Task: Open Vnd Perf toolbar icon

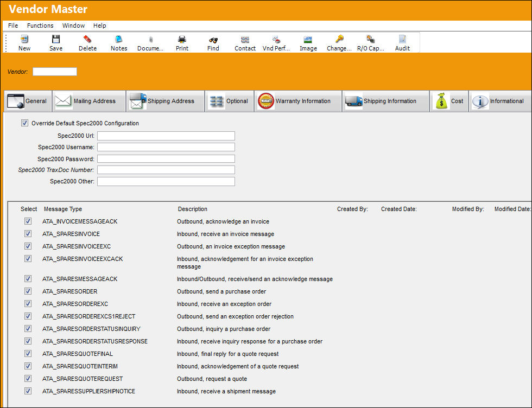Action: coord(276,40)
